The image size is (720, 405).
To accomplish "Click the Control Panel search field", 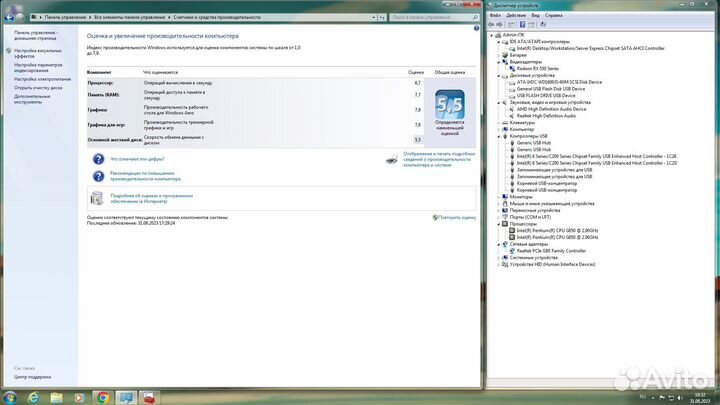I will click(x=431, y=17).
